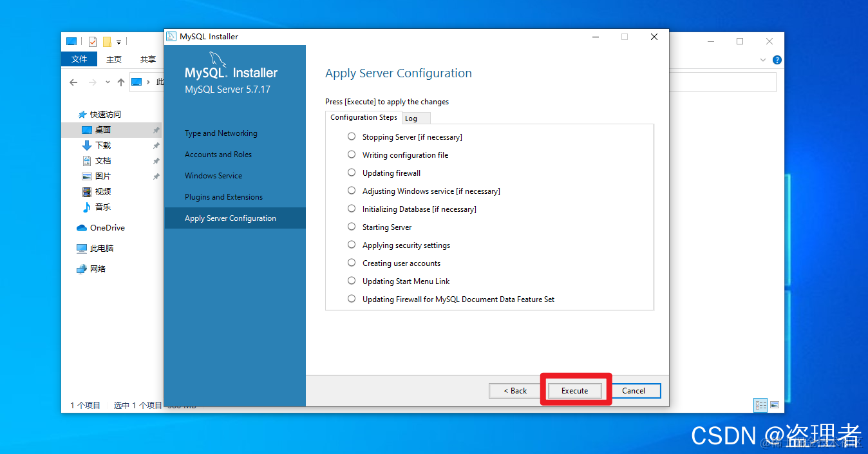
Task: Select the Creating user accounts step circle
Action: click(352, 263)
